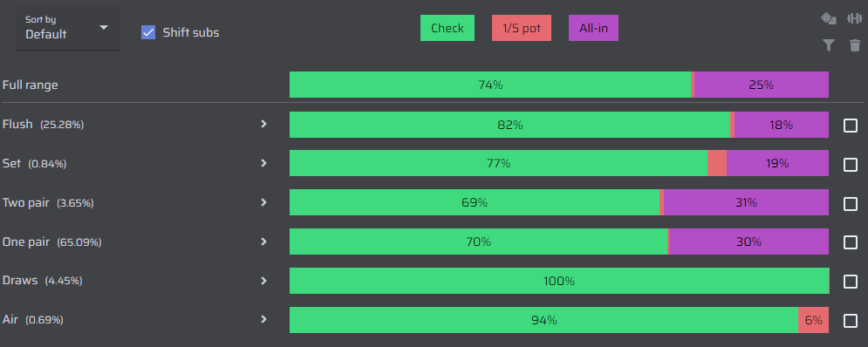Select the 1/5 pot action button
The image size is (868, 347).
coord(522,28)
